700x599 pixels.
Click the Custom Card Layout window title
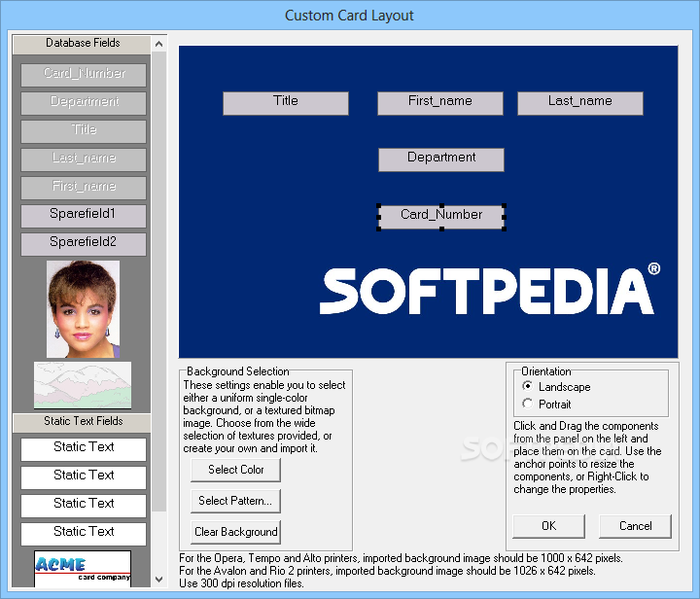(x=349, y=16)
